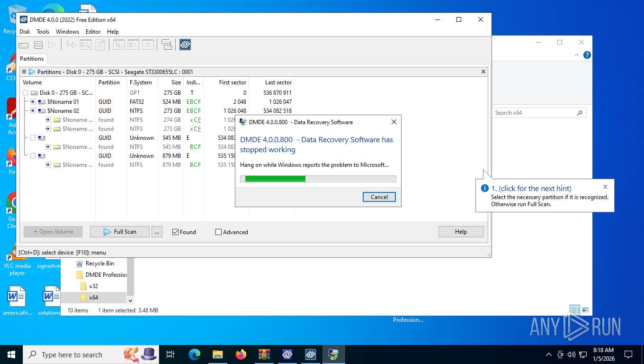This screenshot has height=364, width=644.
Task: Click the next hint text in balloon
Action: coord(531,188)
